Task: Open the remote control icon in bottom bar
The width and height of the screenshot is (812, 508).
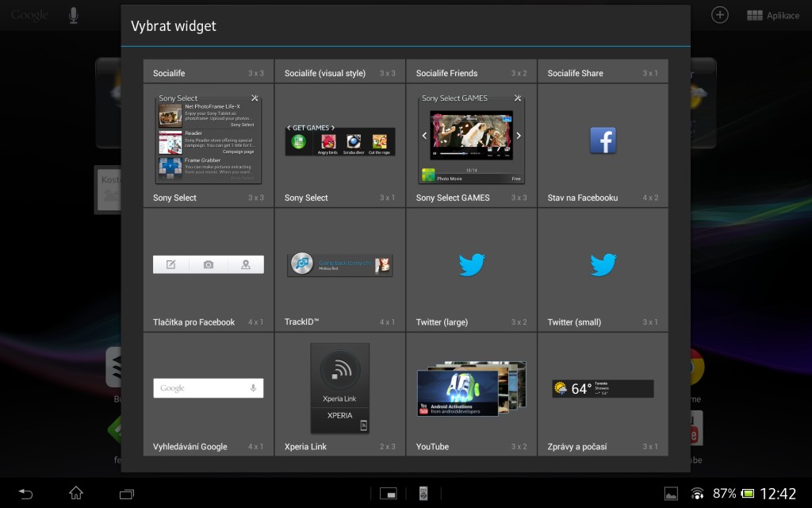Action: pyautogui.click(x=423, y=494)
